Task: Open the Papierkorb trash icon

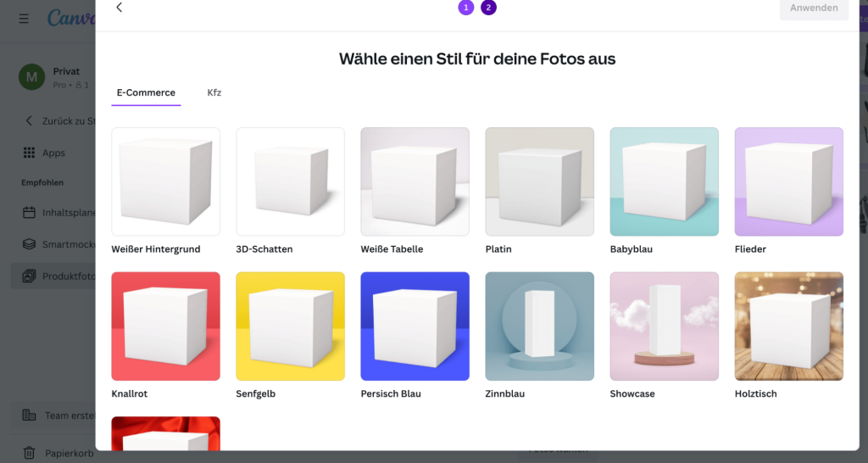Action: (29, 454)
